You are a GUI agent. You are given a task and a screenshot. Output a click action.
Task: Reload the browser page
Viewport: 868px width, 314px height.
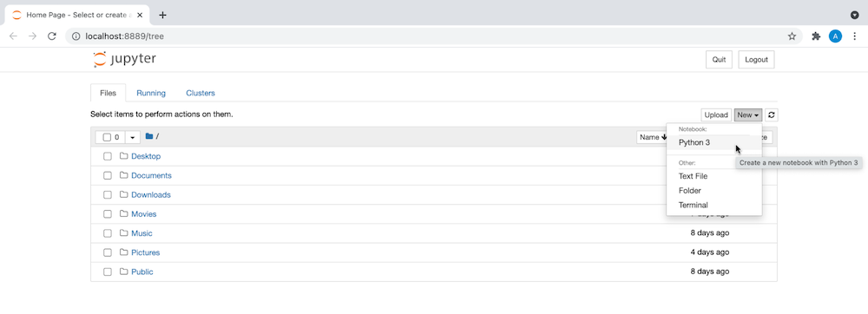click(x=51, y=36)
